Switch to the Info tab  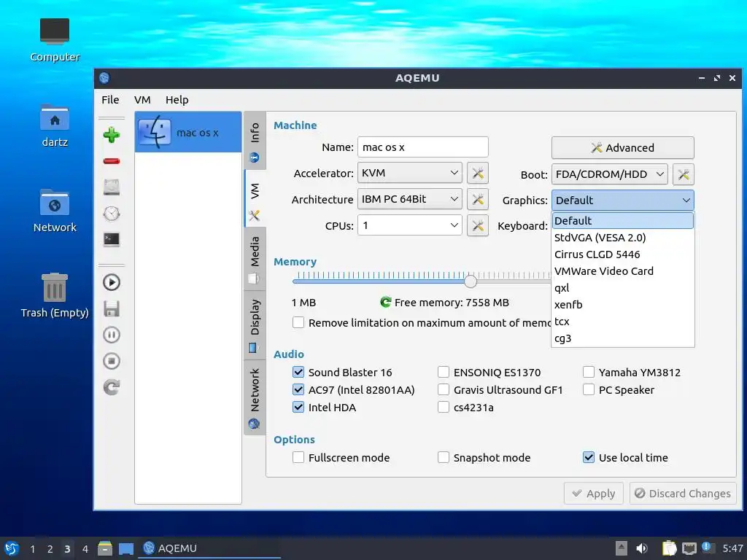[255, 141]
